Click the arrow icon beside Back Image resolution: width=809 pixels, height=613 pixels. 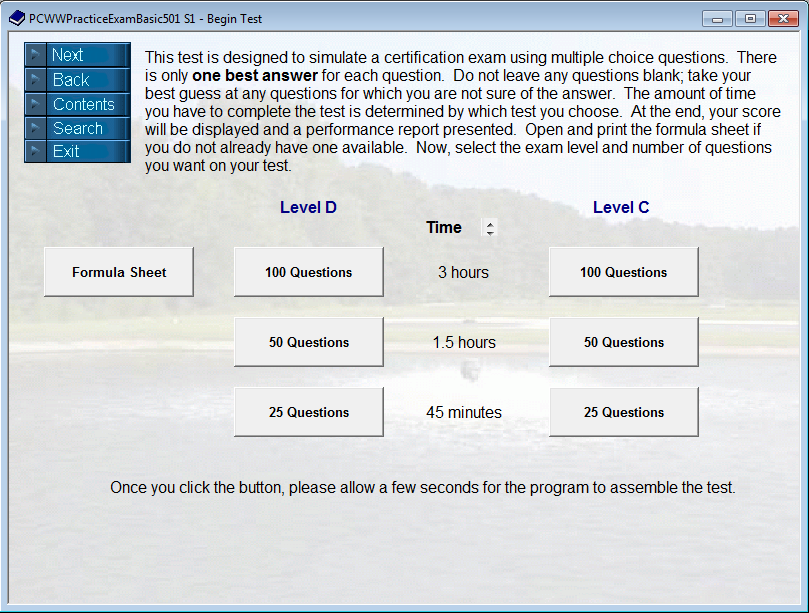36,79
